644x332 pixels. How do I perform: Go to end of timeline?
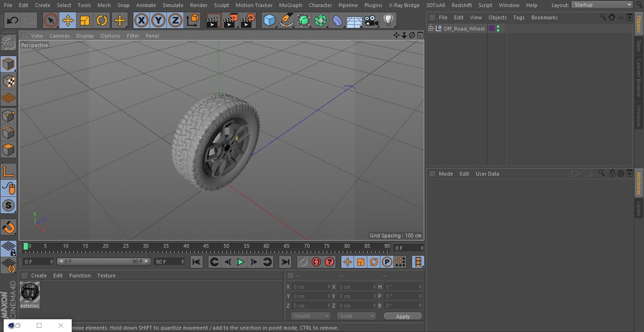[285, 262]
